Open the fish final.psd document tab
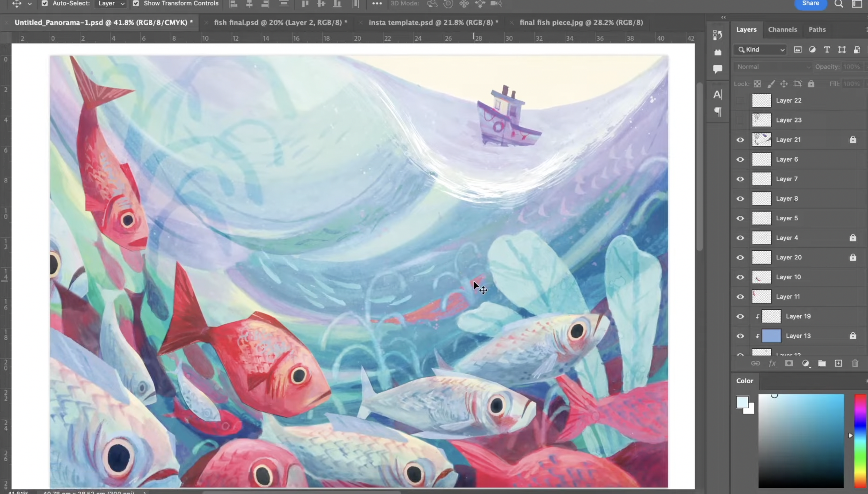This screenshot has width=868, height=494. point(280,23)
